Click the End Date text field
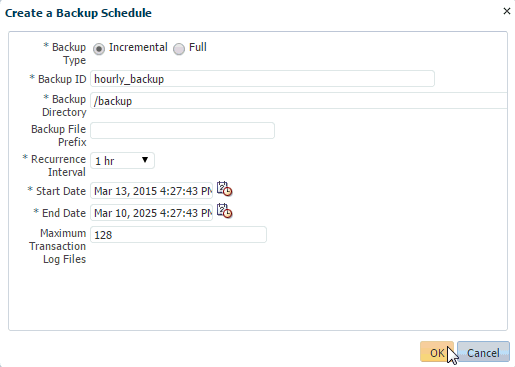Viewport: 515px width, 367px height. tap(151, 213)
